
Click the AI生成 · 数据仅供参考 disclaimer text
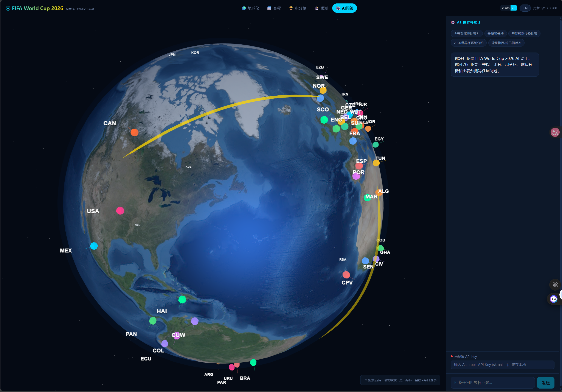(x=80, y=9)
